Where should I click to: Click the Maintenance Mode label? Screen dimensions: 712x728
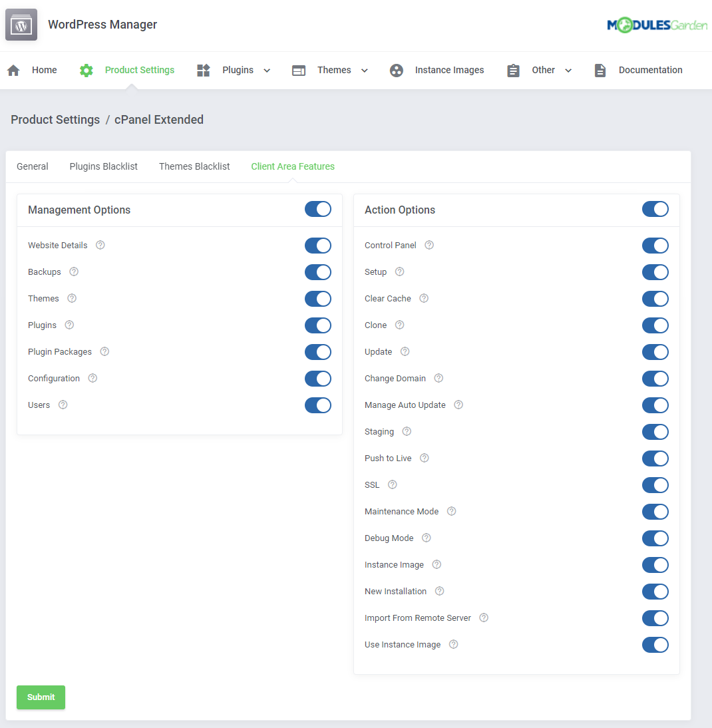[x=401, y=511]
